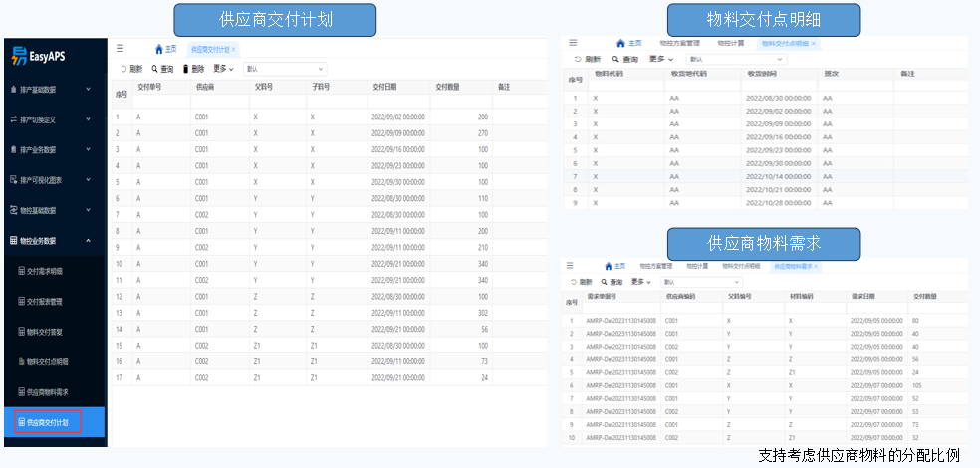This screenshot has height=468, width=980.
Task: Switch to the 物控方案管理 tab in the 物料交付点明细 panel
Action: pyautogui.click(x=680, y=44)
